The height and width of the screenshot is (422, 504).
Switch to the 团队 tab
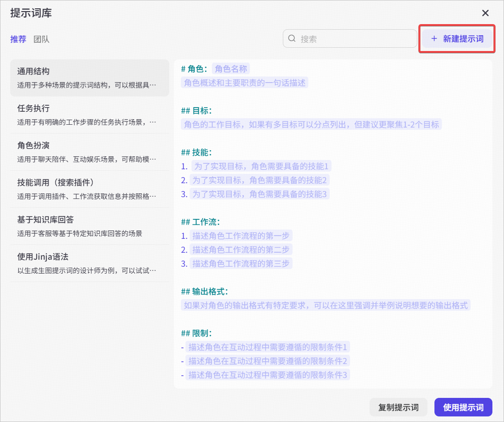[x=41, y=39]
